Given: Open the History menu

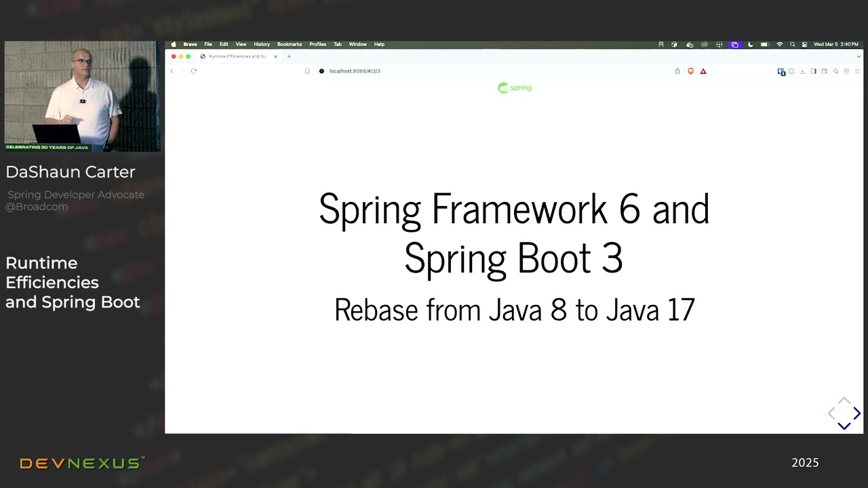Looking at the screenshot, I should tap(262, 44).
